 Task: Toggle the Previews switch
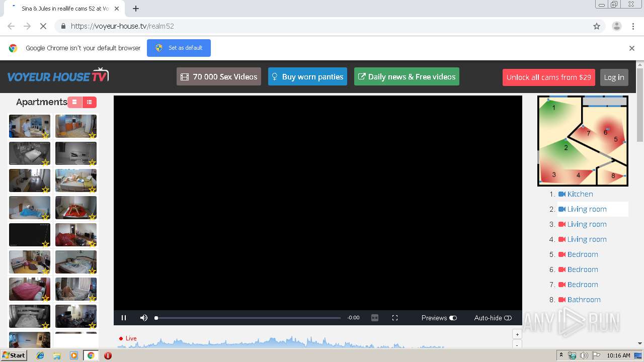point(453,318)
